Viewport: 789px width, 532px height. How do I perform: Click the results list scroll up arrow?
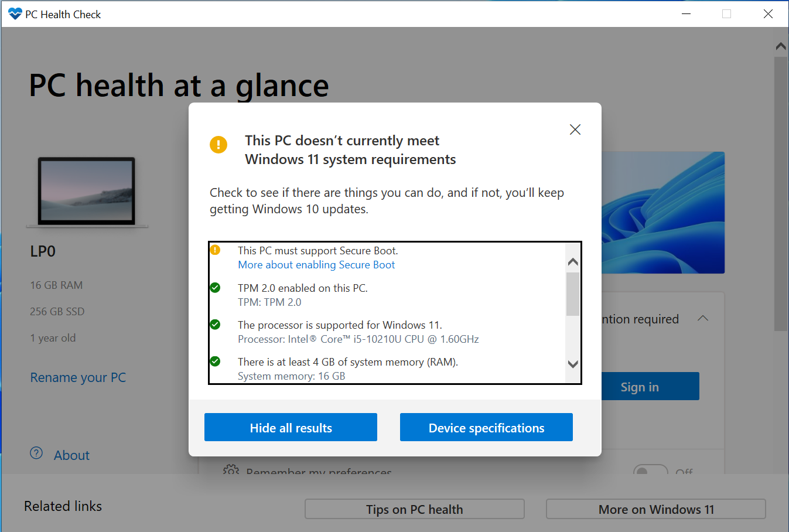click(x=573, y=261)
